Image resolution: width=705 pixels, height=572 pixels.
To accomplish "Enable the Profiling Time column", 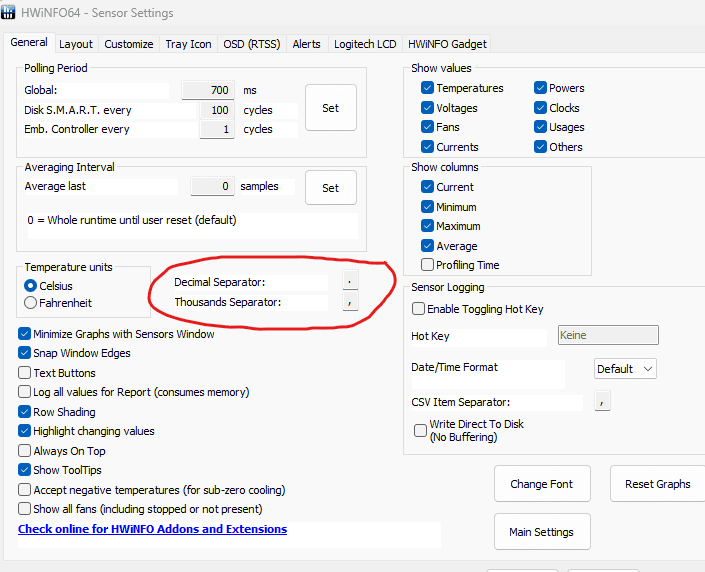I will click(427, 265).
